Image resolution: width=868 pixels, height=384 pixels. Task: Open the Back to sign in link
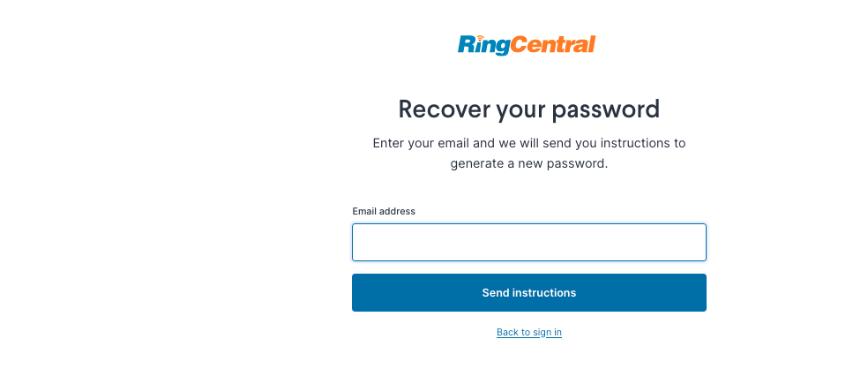[x=529, y=332]
